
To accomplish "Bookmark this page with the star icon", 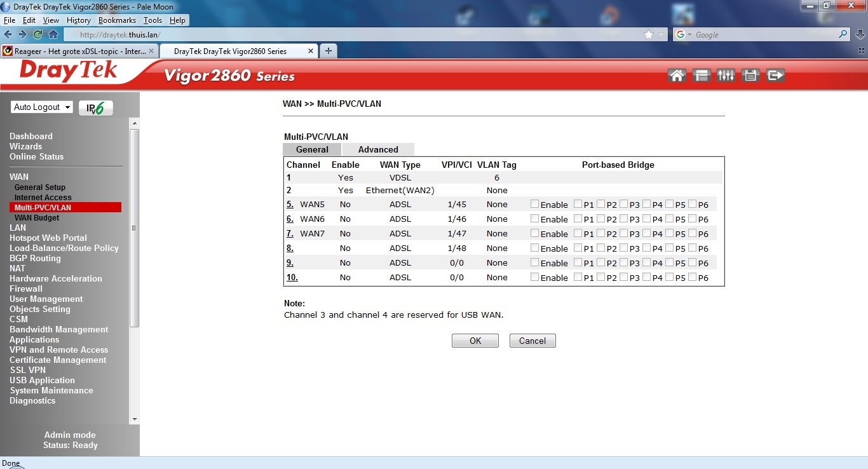I will pos(648,34).
